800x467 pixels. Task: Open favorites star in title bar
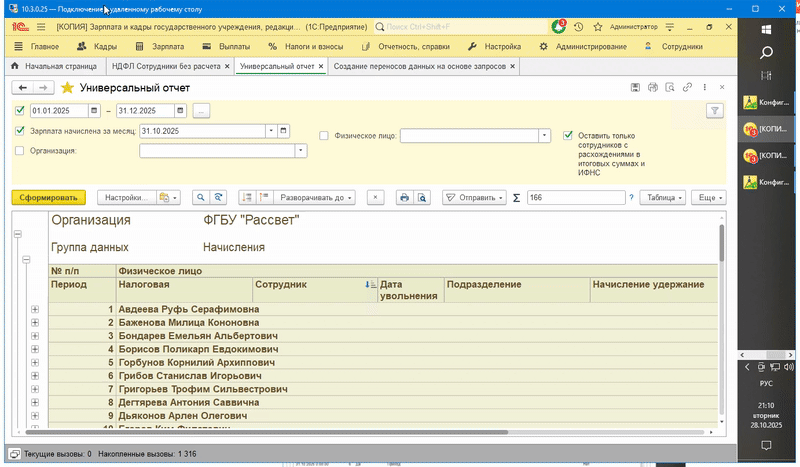tap(598, 27)
